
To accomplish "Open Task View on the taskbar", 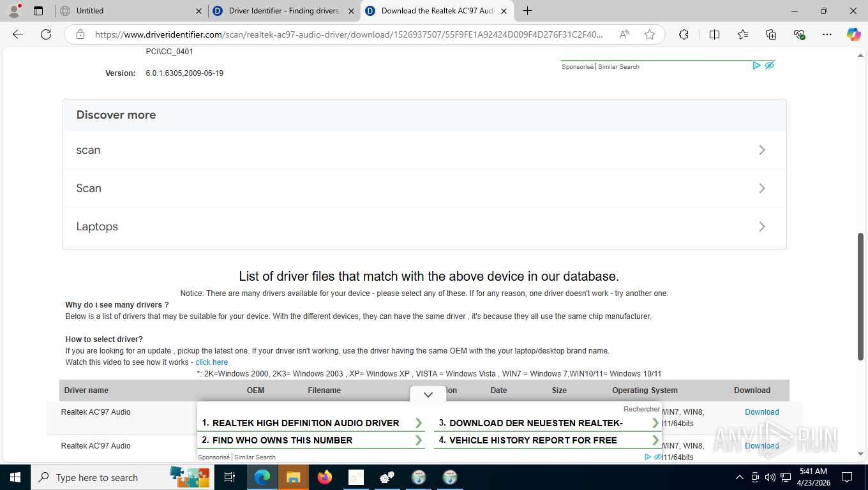I will click(230, 477).
